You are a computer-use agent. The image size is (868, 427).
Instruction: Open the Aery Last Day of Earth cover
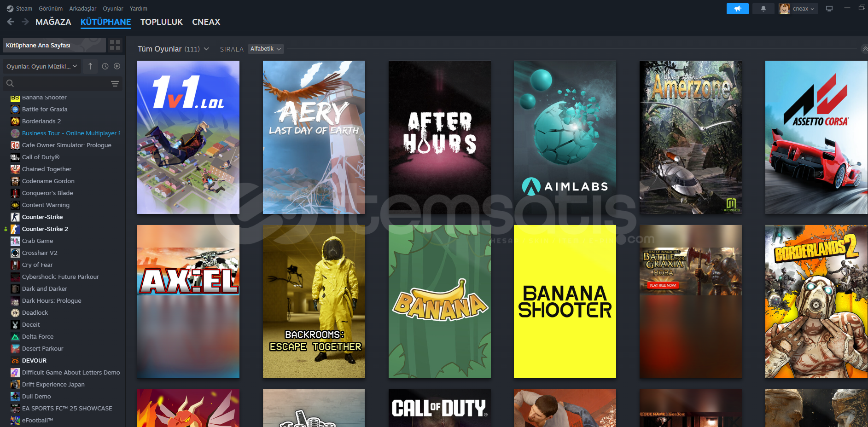point(314,137)
